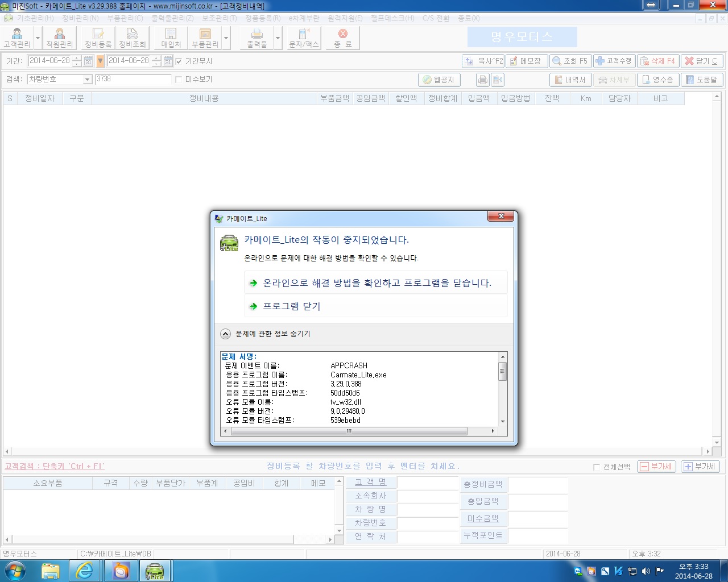Expand dropdown arrow next to 출력물
Screen dimensions: 728x582
tap(278, 38)
